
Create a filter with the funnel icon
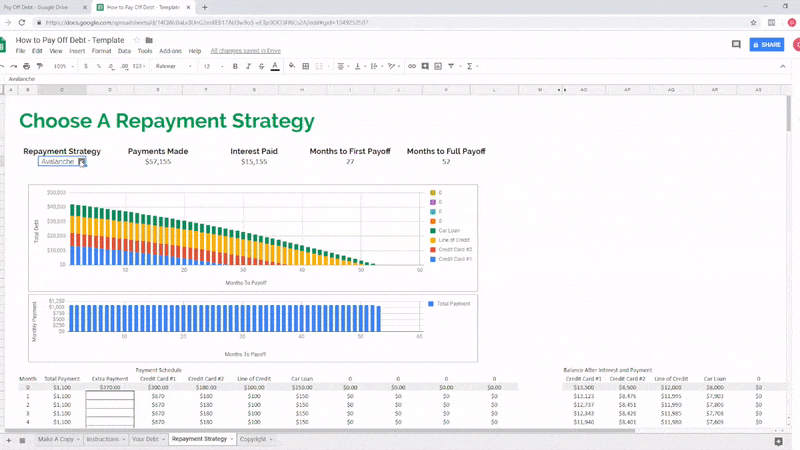coord(451,66)
